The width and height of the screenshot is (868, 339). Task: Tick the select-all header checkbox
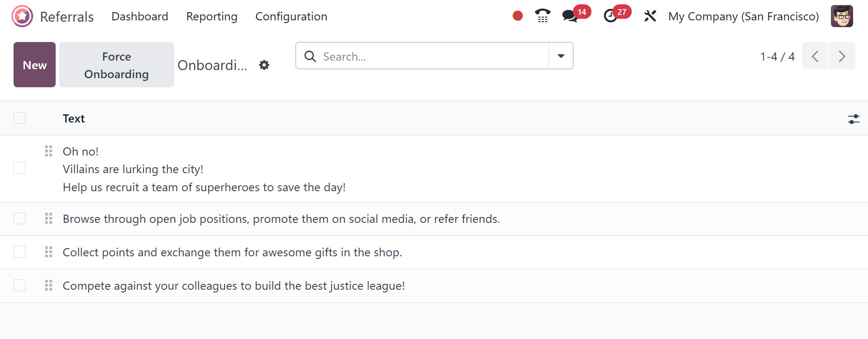19,118
